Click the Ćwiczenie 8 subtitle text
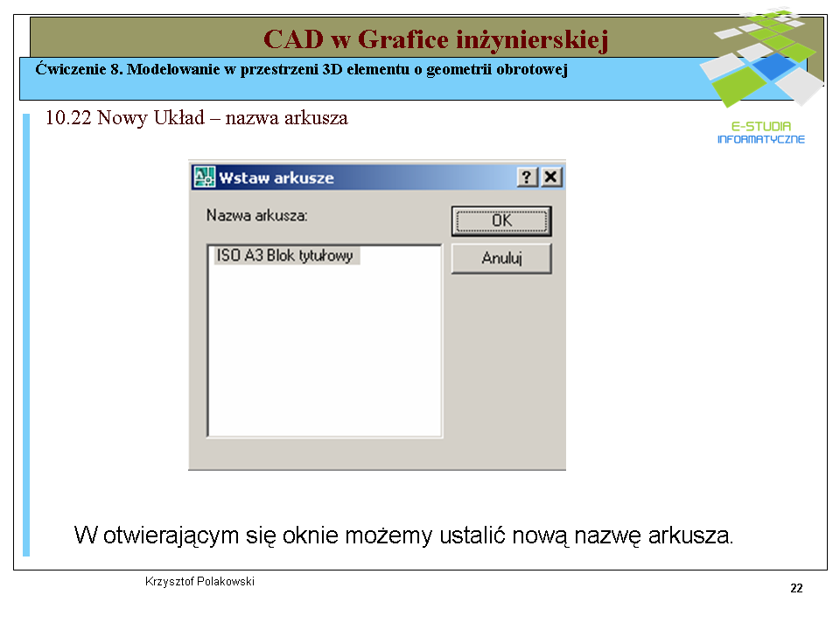 click(301, 70)
